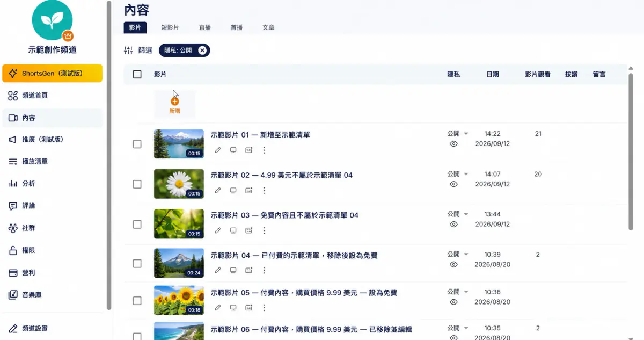The height and width of the screenshot is (340, 644).
Task: Click the 示範影片 05 sunflower thumbnail
Action: tap(179, 300)
